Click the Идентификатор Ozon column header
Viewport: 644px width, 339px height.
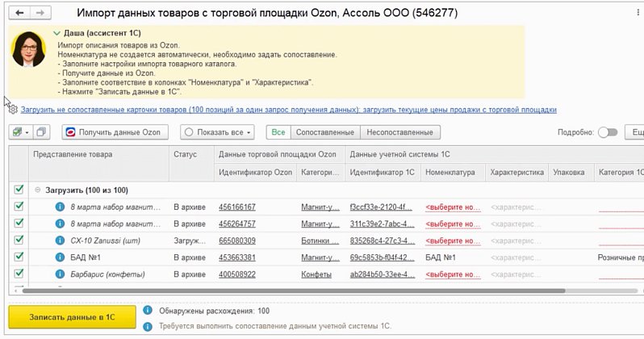coord(255,172)
